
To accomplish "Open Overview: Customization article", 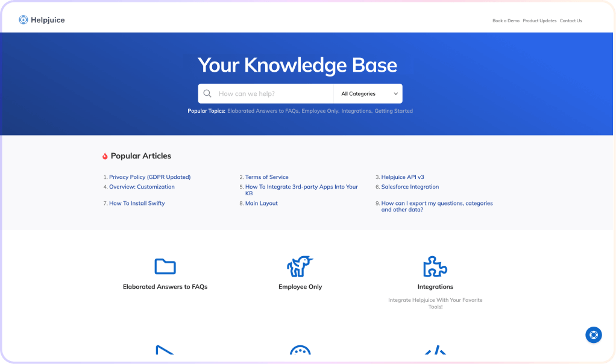I will [142, 187].
